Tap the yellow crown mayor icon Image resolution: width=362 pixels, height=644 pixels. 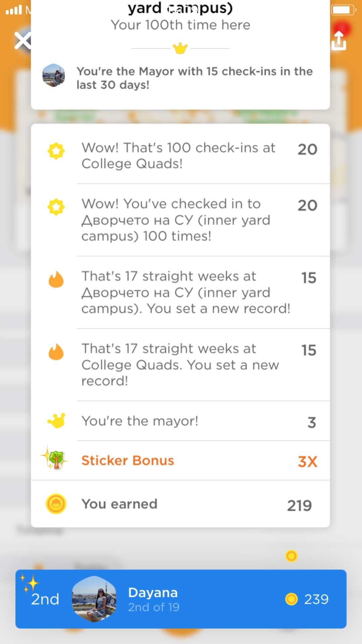pos(180,49)
